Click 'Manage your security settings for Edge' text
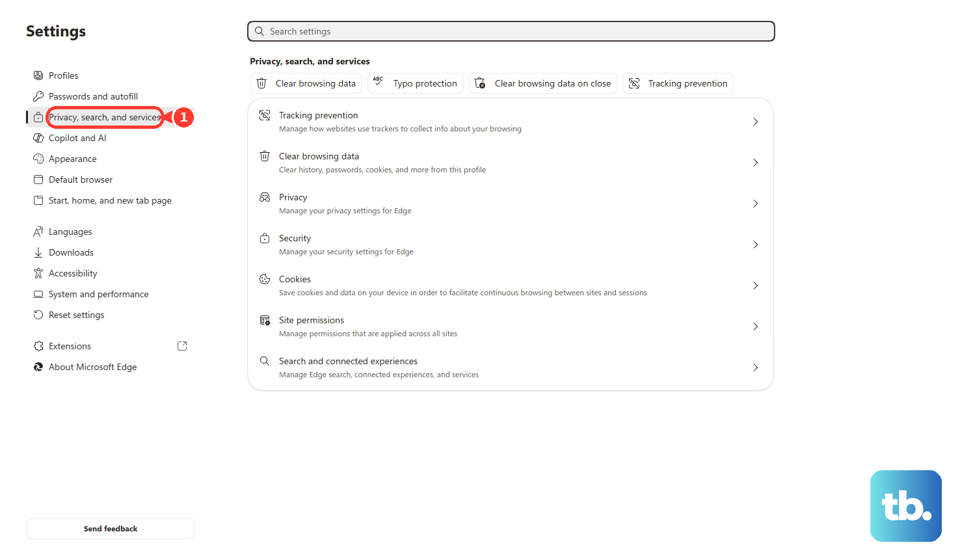The height and width of the screenshot is (560, 960). 346,252
